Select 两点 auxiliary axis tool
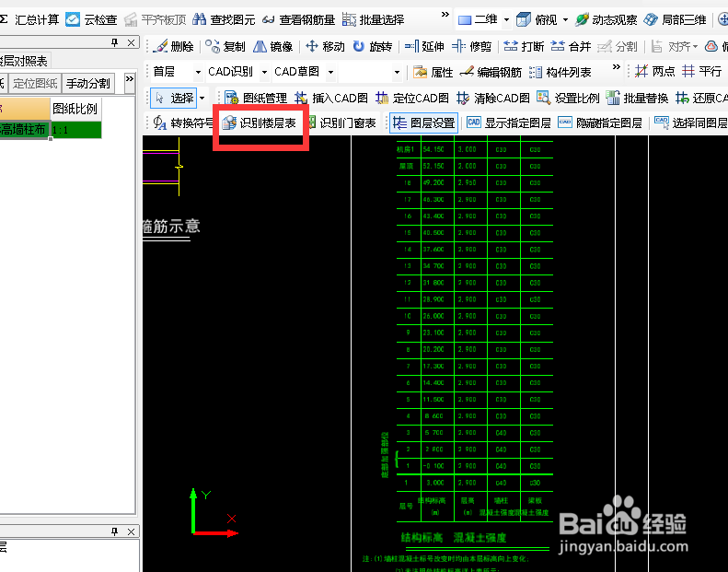The height and width of the screenshot is (572, 728). pos(654,72)
